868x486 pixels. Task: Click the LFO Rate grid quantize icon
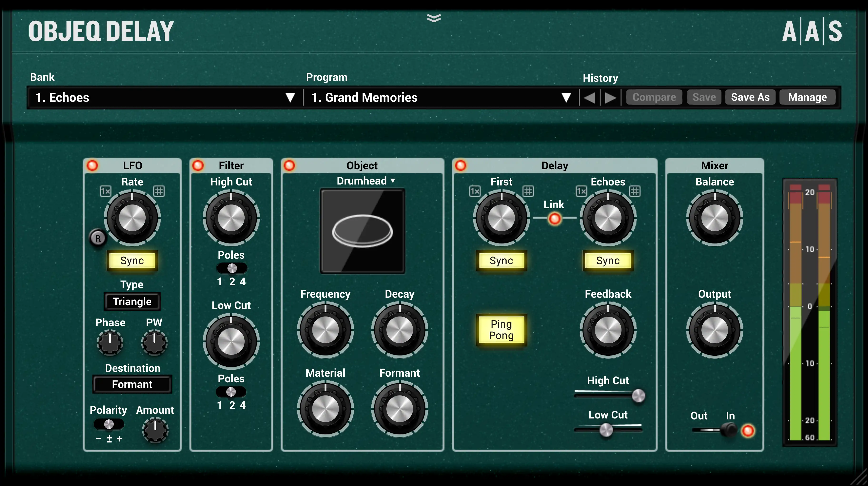coord(159,191)
